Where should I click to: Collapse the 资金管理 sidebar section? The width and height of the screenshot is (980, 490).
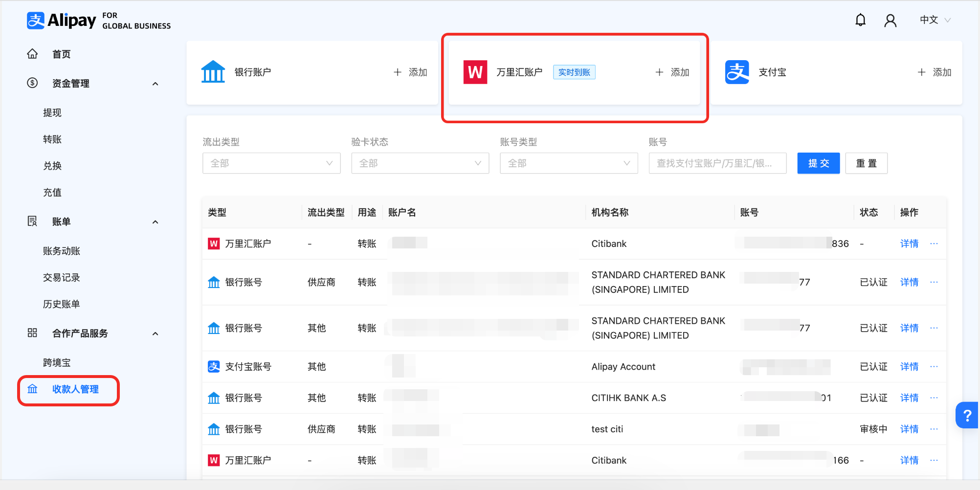[155, 84]
